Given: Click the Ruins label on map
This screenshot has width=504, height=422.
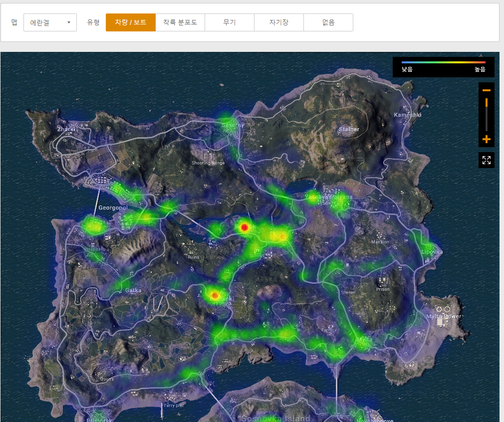Looking at the screenshot, I should (194, 257).
